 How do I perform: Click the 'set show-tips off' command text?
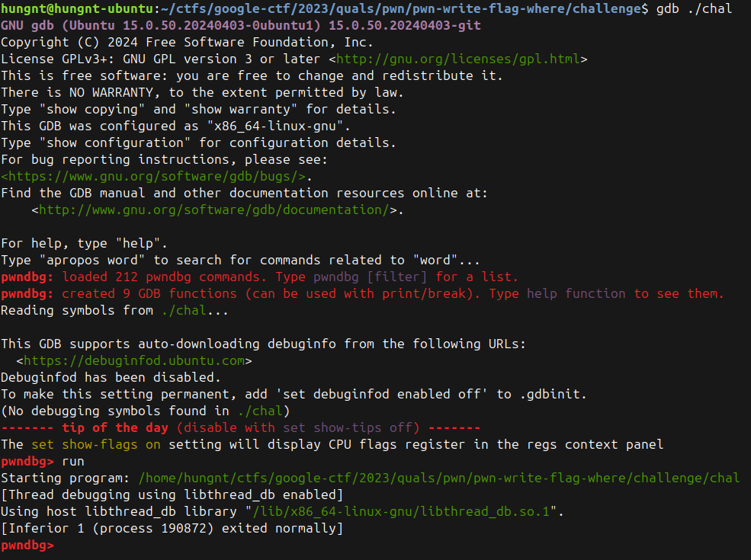point(351,427)
